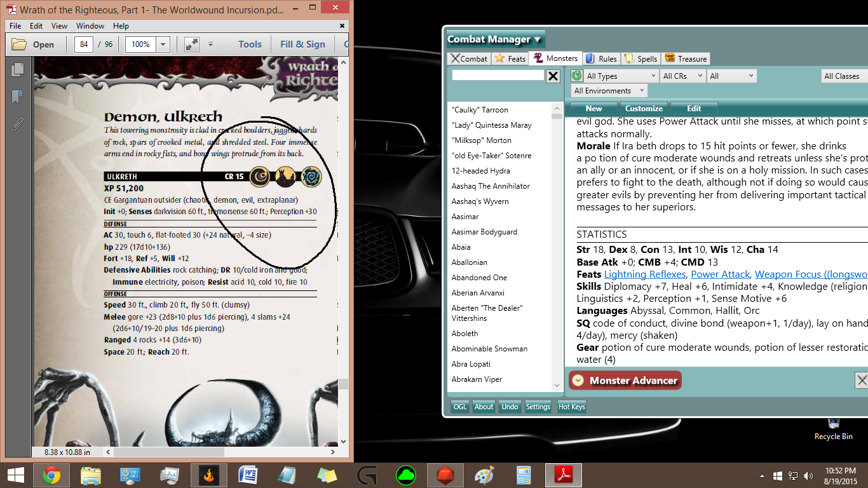Click the PDF horizontal scrollbar thumb
Screen dimensions: 868x488
170,452
